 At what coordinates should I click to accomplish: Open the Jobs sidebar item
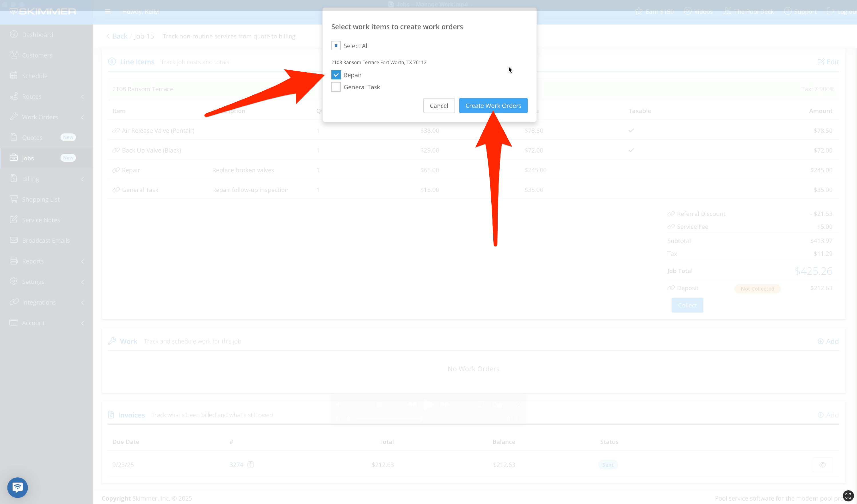(28, 158)
